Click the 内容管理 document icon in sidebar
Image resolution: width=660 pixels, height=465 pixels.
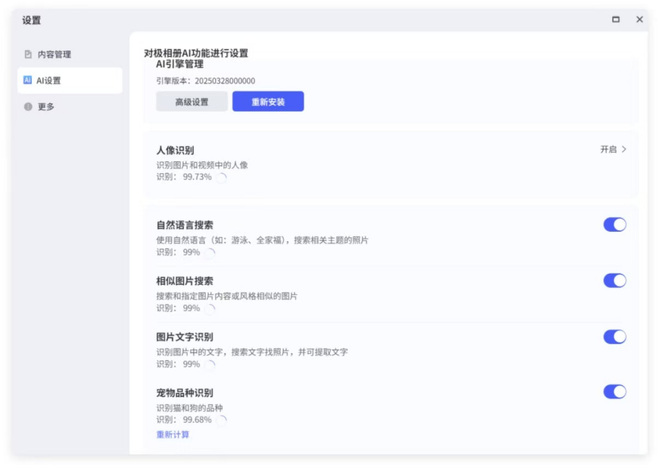coord(28,54)
